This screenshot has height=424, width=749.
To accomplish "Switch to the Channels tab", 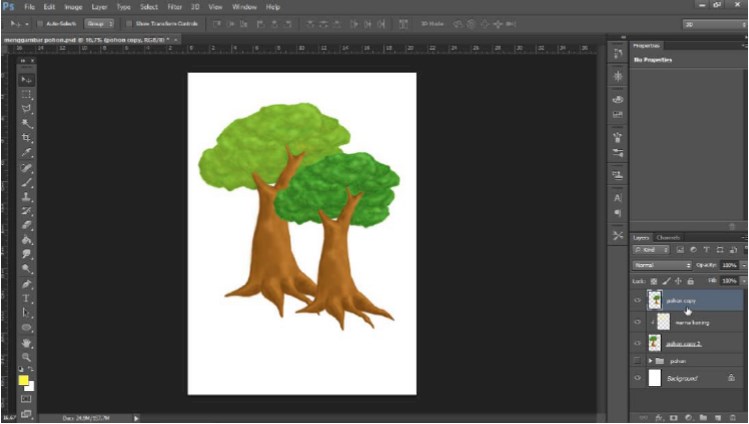I will pyautogui.click(x=668, y=237).
